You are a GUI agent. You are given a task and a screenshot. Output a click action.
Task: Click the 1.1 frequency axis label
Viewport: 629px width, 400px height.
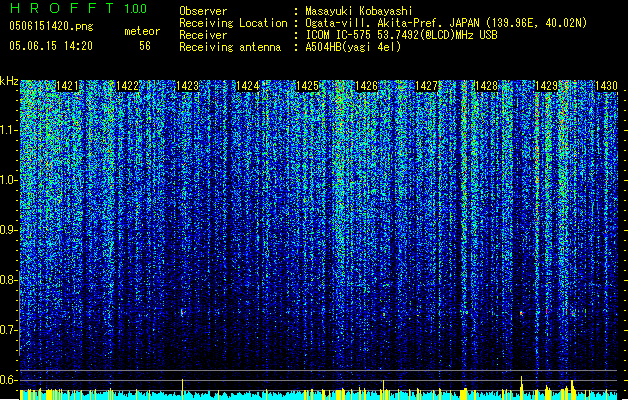8,130
